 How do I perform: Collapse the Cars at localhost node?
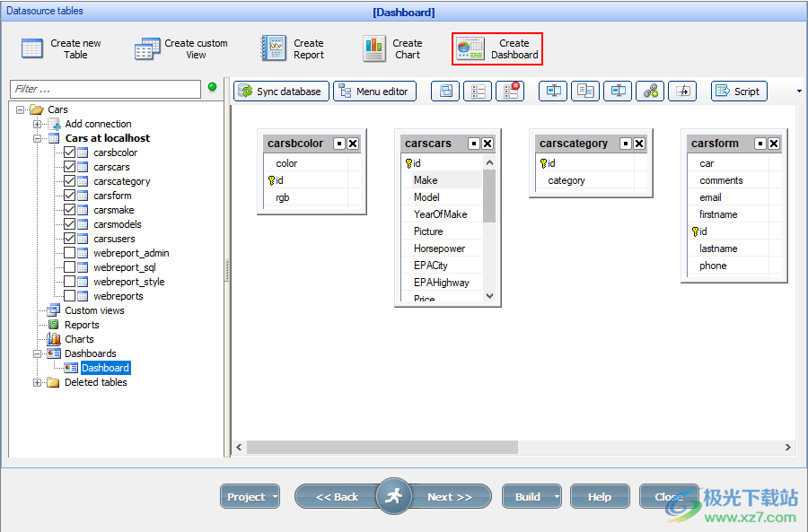tap(38, 138)
